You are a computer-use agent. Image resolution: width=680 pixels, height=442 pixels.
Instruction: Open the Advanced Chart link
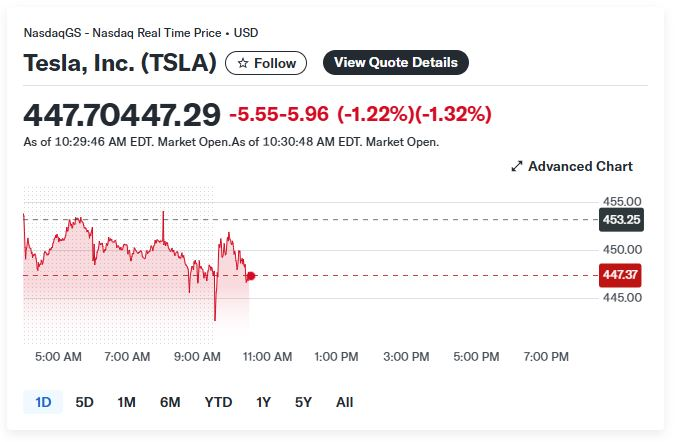tap(580, 166)
